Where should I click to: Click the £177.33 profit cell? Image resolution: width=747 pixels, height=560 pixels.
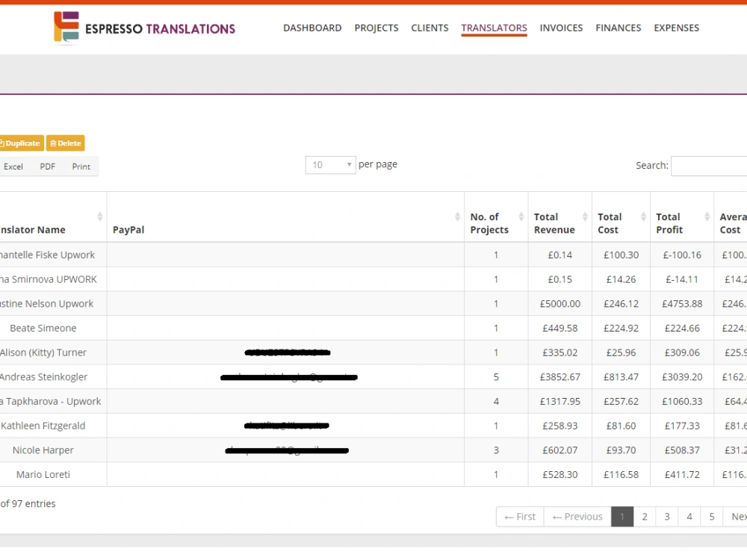point(682,426)
